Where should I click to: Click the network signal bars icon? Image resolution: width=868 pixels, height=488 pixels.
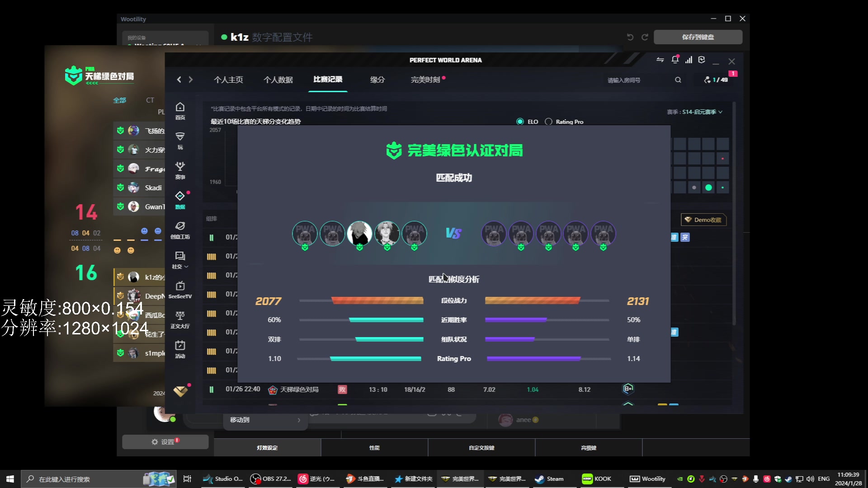click(689, 60)
